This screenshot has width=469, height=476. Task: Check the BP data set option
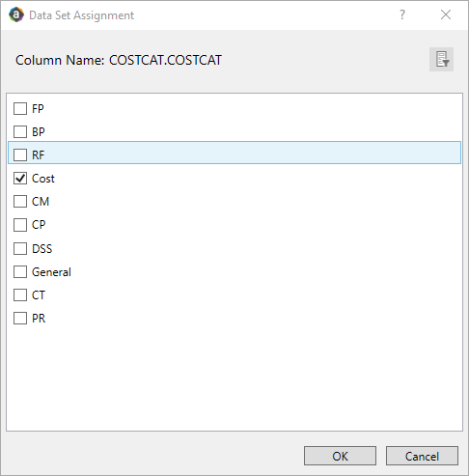(20, 131)
